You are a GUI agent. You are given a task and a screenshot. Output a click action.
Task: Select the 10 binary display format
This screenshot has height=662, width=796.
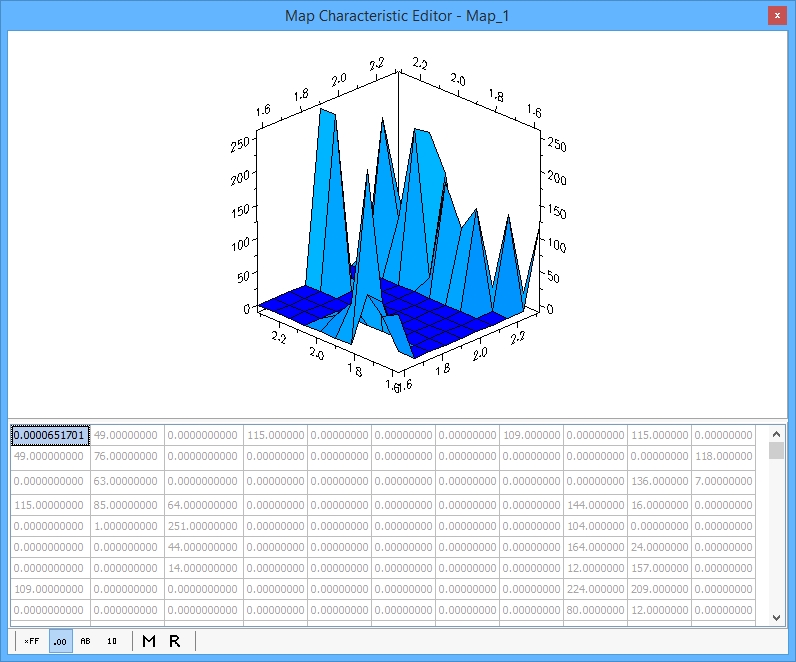coord(112,641)
